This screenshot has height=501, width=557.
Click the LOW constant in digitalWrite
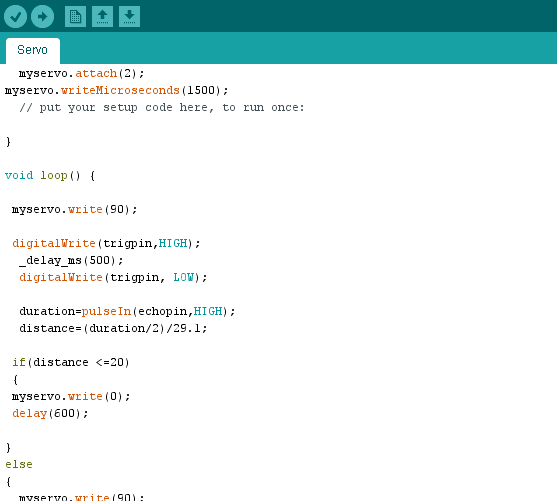point(183,277)
